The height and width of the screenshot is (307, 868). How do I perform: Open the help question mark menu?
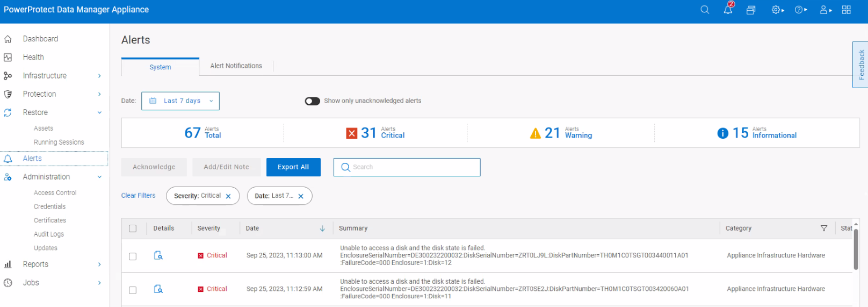click(800, 10)
